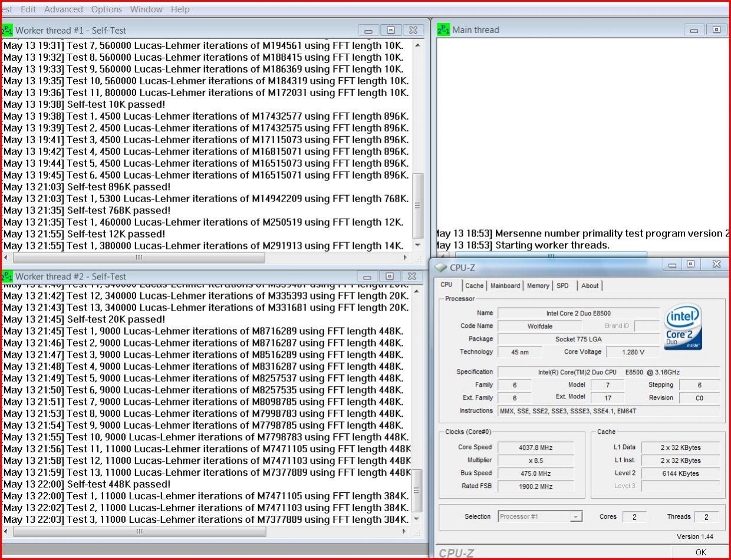
Task: Open the Options menu
Action: click(x=107, y=9)
